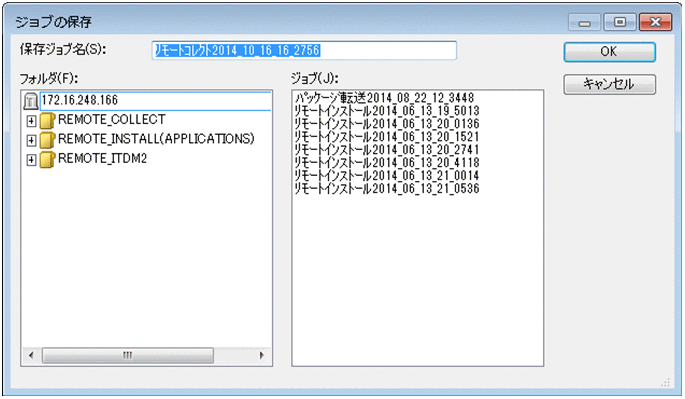Select the REMOTE_ITDM2 folder label

pos(102,158)
